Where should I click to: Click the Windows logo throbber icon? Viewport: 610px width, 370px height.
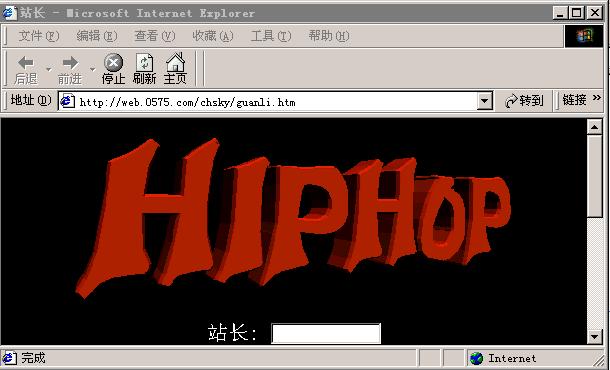(x=584, y=36)
